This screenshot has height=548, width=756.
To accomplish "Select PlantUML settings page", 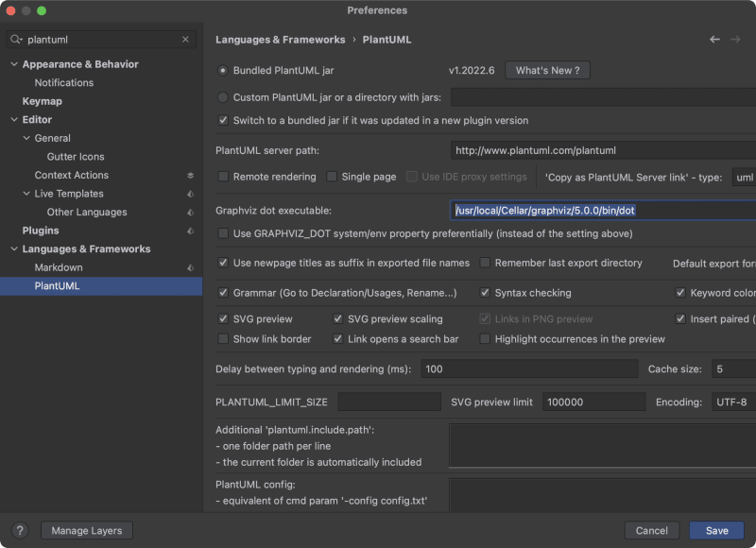I will (x=101, y=285).
